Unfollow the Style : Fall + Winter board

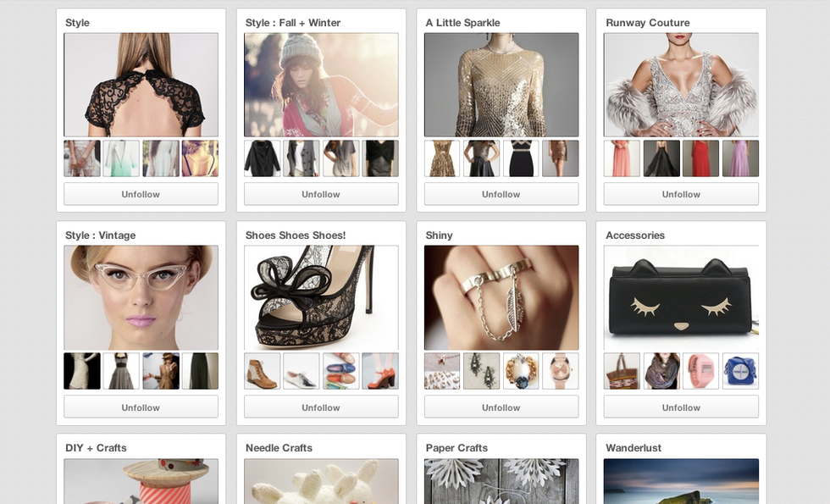tap(321, 194)
